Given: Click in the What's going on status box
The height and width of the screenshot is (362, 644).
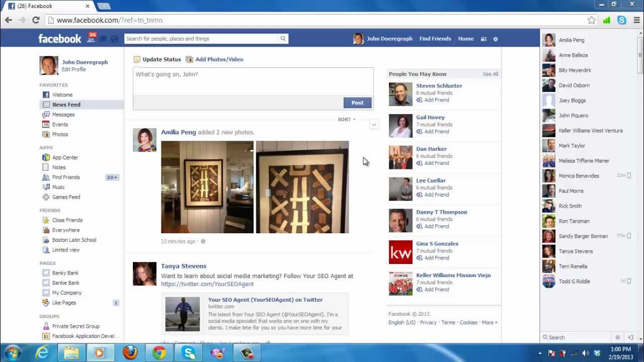Looking at the screenshot, I should pos(253,81).
